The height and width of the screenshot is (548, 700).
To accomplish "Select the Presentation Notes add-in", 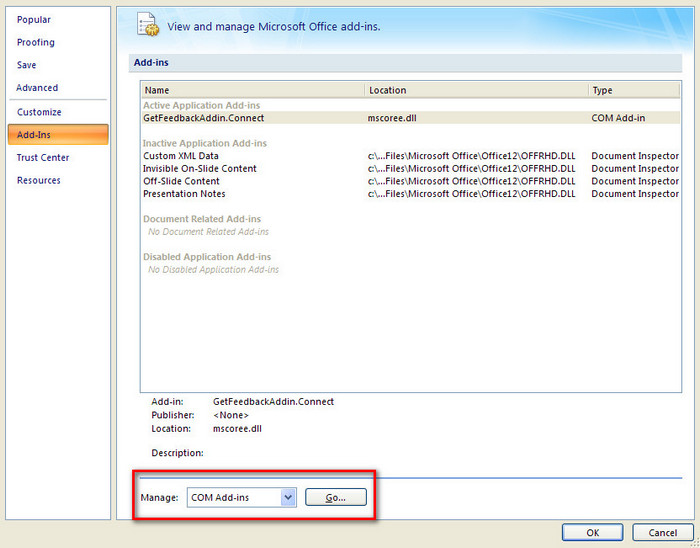I will tap(184, 194).
